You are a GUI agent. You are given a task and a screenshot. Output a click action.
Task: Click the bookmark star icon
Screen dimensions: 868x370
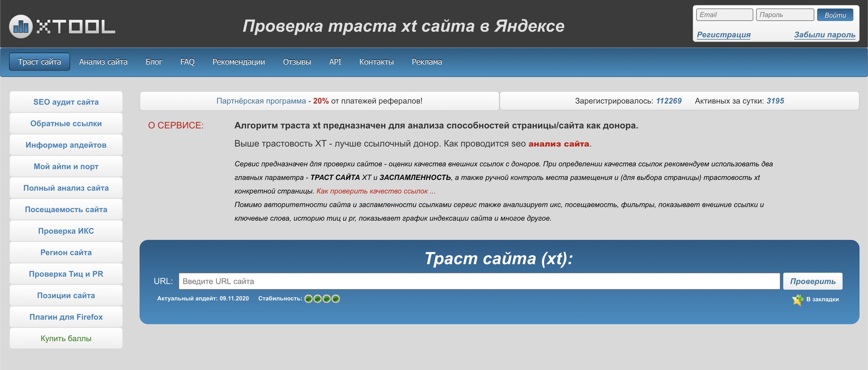(x=797, y=299)
